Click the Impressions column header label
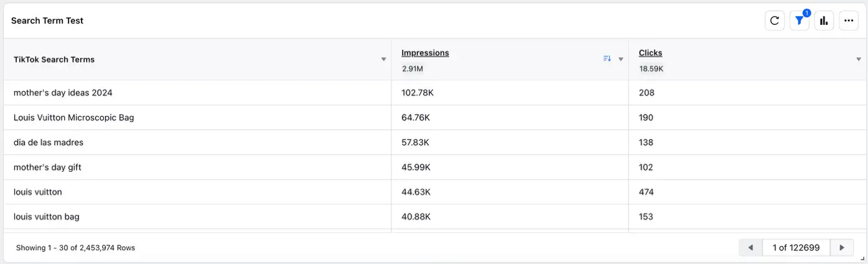Viewport: 868px width, 264px height. pos(425,53)
